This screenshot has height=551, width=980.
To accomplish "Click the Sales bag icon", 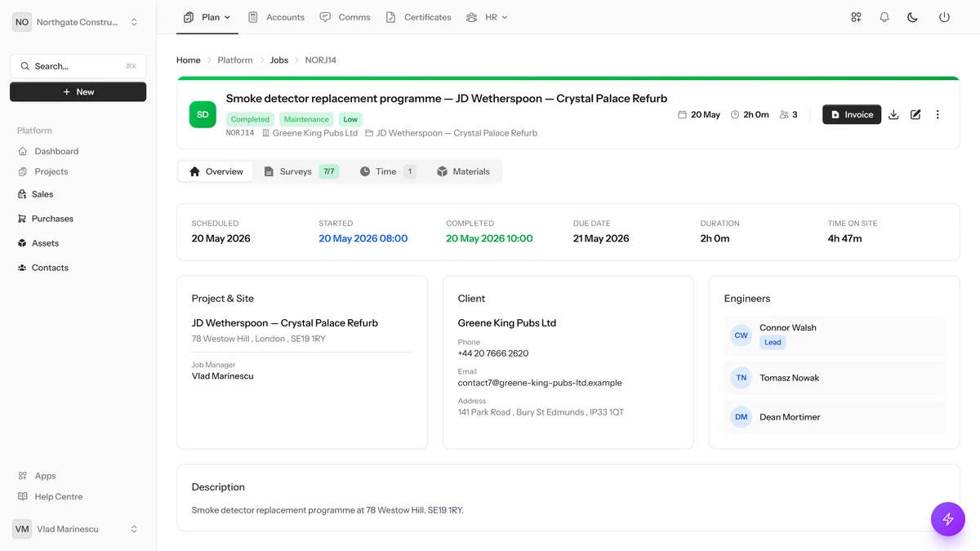I will point(22,194).
